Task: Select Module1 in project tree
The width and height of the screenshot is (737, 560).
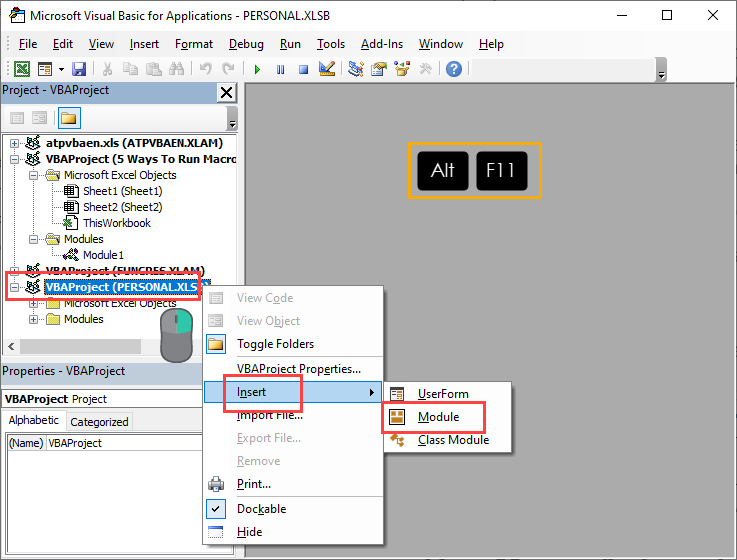Action: click(103, 255)
